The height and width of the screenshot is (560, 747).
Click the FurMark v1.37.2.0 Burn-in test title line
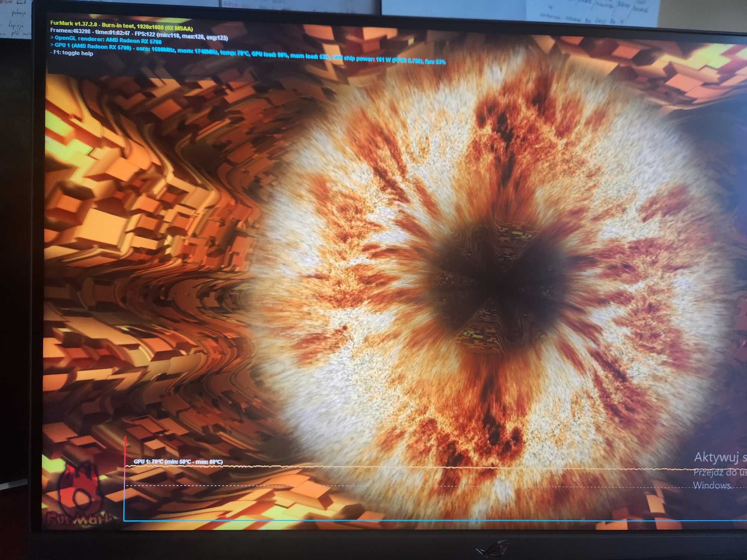[x=122, y=26]
